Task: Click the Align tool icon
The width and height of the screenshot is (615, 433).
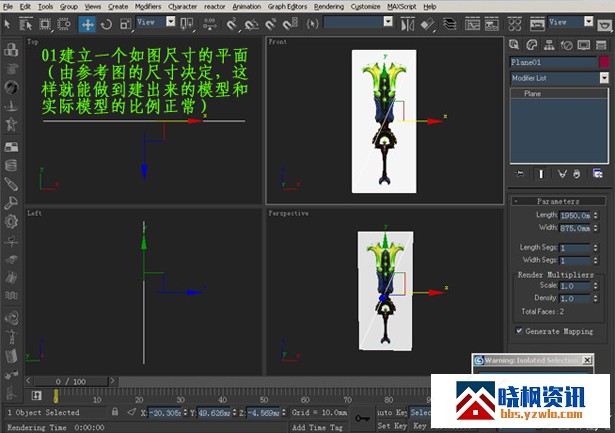Action: coord(427,25)
